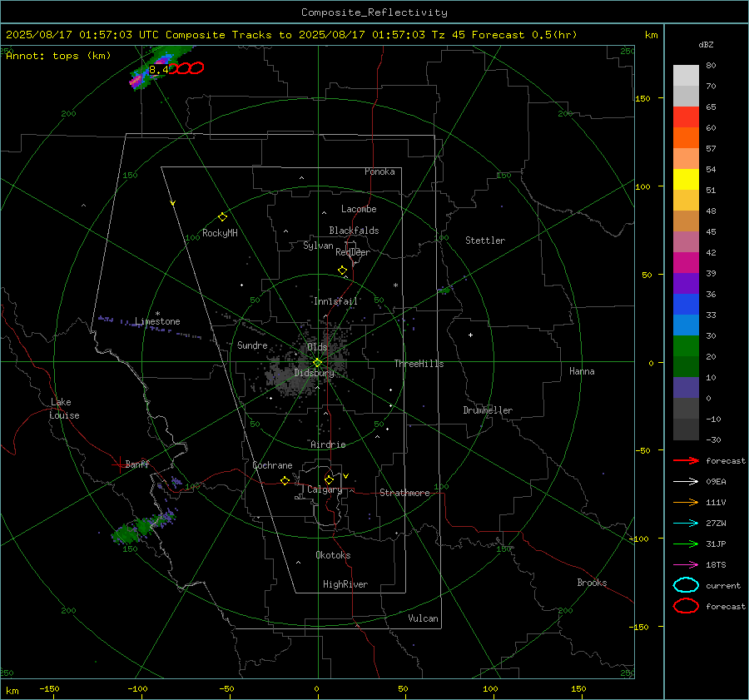Click the Didsbury town label
This screenshot has height=700, width=749.
pyautogui.click(x=314, y=373)
